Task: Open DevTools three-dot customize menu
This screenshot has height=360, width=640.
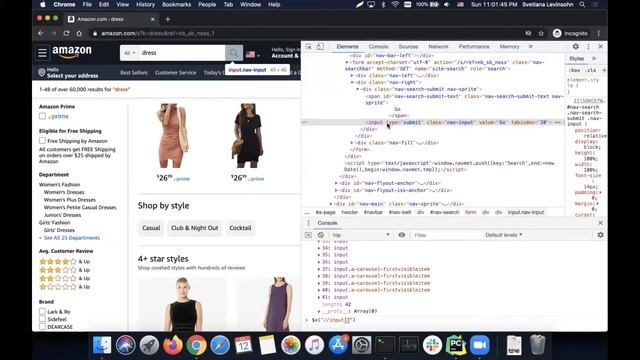Action: (x=588, y=47)
